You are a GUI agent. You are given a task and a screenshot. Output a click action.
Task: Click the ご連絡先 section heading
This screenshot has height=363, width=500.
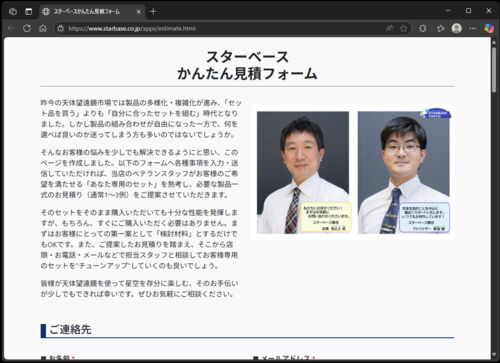coord(70,330)
